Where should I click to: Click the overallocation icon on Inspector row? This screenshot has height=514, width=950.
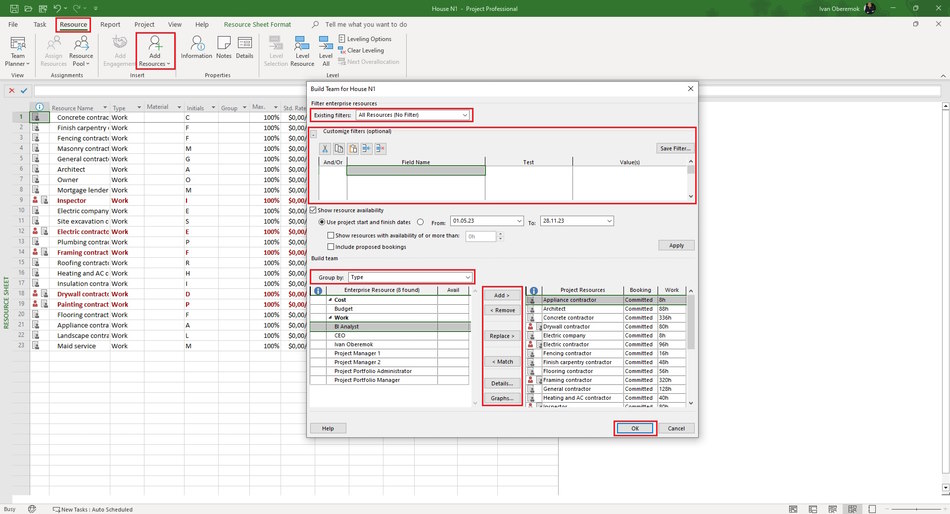35,200
